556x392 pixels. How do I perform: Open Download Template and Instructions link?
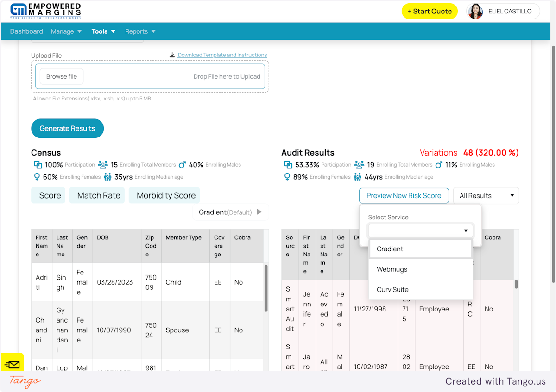(x=222, y=55)
